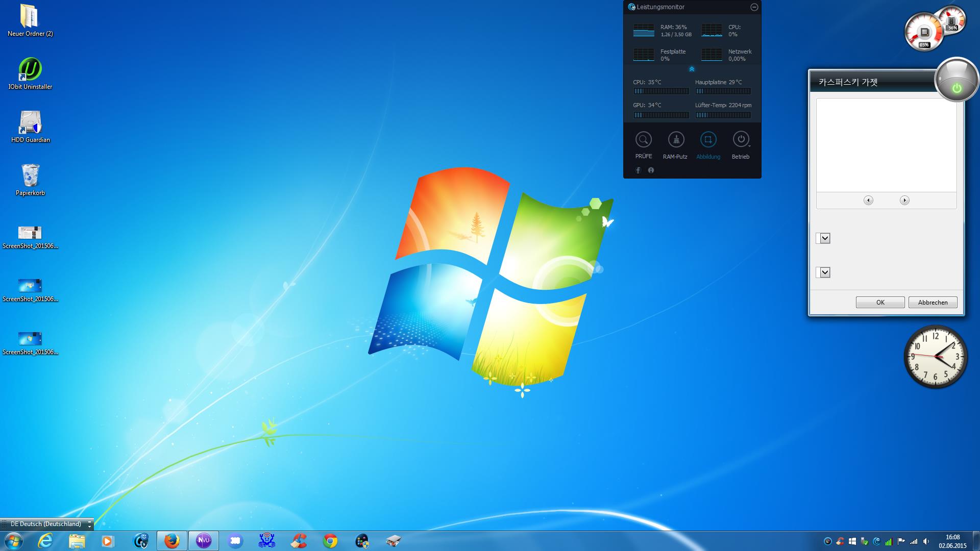Open the first dropdown in gadget settings

[825, 238]
